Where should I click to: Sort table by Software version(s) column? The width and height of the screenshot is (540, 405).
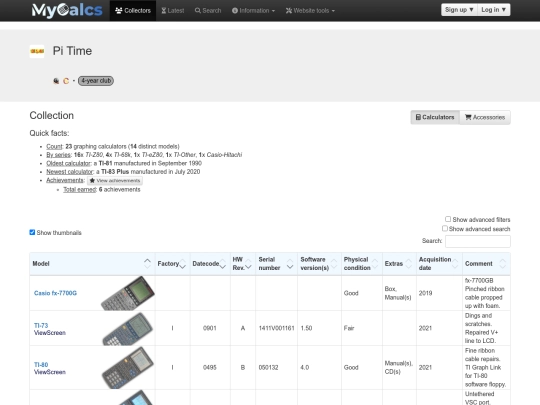(320, 263)
